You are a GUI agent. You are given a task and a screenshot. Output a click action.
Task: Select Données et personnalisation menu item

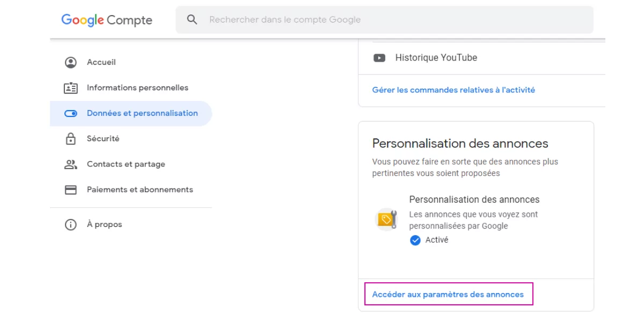[131, 113]
